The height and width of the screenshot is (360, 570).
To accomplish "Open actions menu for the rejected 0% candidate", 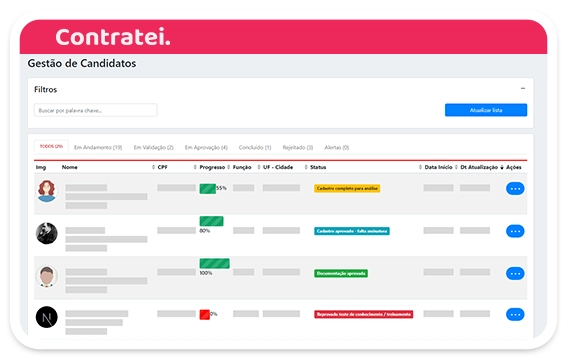I will 515,315.
